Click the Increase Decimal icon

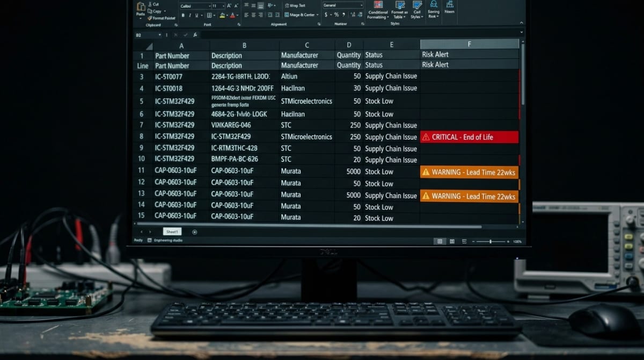[352, 14]
